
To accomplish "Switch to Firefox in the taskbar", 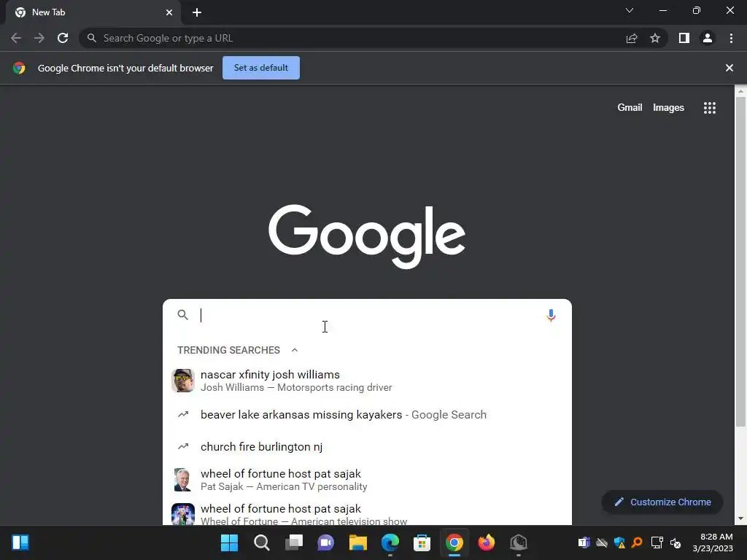I will click(487, 542).
